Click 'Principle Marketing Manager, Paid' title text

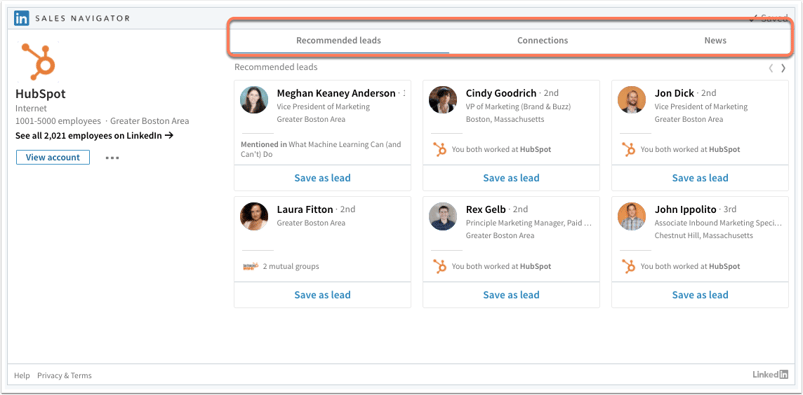529,223
